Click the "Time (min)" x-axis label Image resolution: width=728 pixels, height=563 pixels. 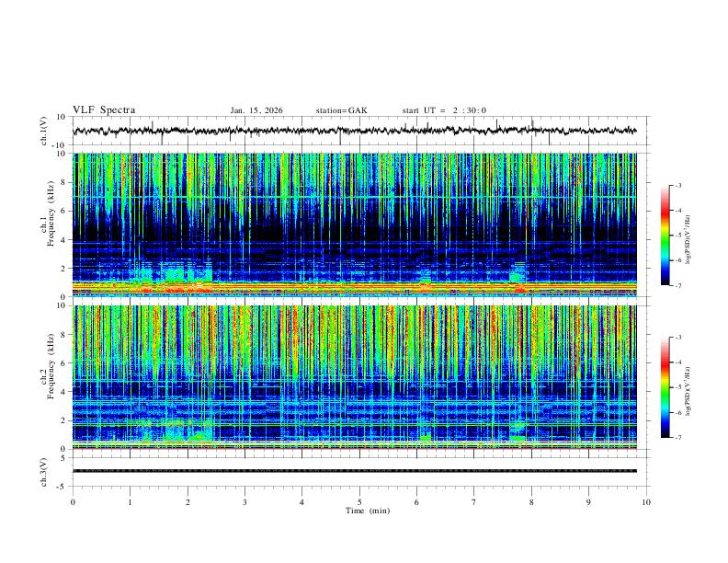368,511
